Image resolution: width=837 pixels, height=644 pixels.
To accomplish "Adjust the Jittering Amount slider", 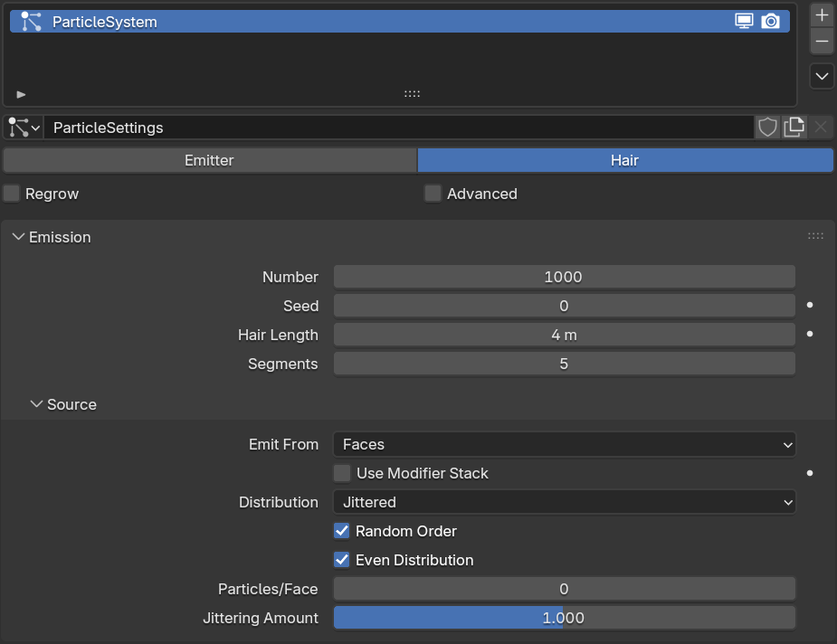I will [565, 618].
